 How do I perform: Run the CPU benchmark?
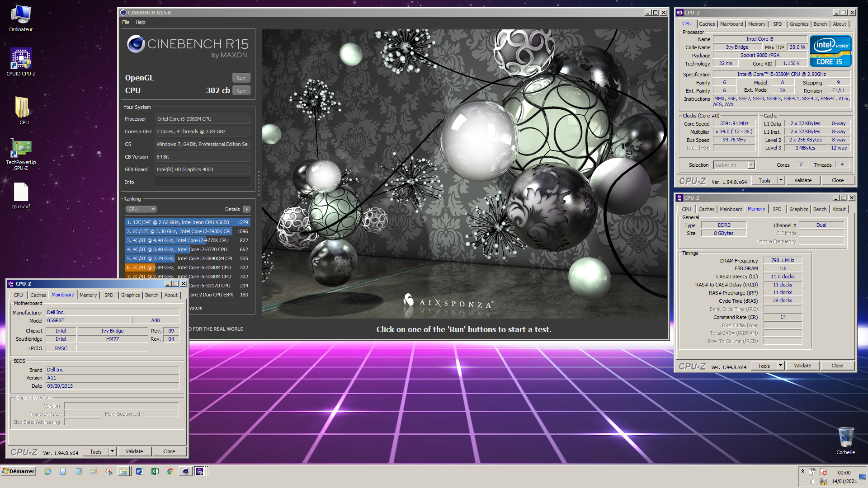coord(241,91)
